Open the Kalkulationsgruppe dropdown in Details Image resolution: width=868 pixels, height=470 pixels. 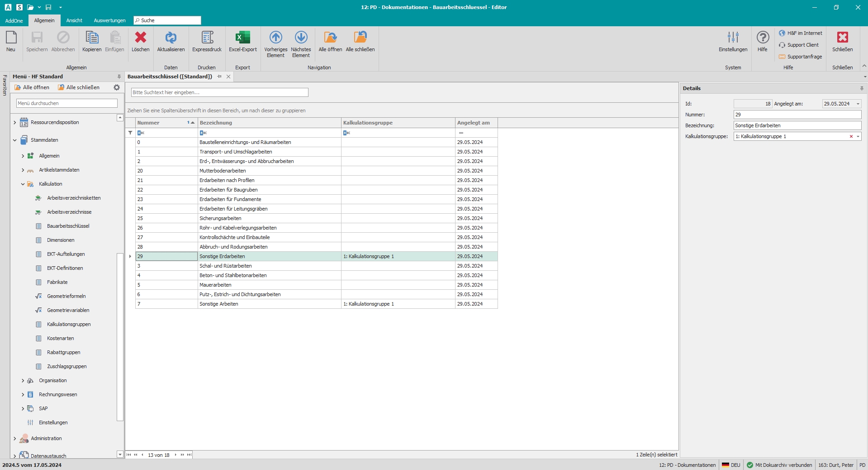(858, 136)
